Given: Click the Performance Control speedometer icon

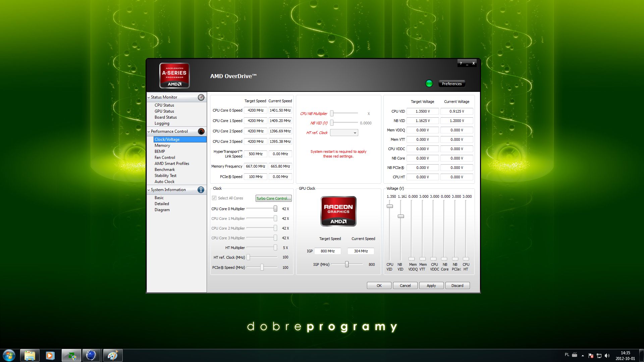Looking at the screenshot, I should tap(201, 131).
